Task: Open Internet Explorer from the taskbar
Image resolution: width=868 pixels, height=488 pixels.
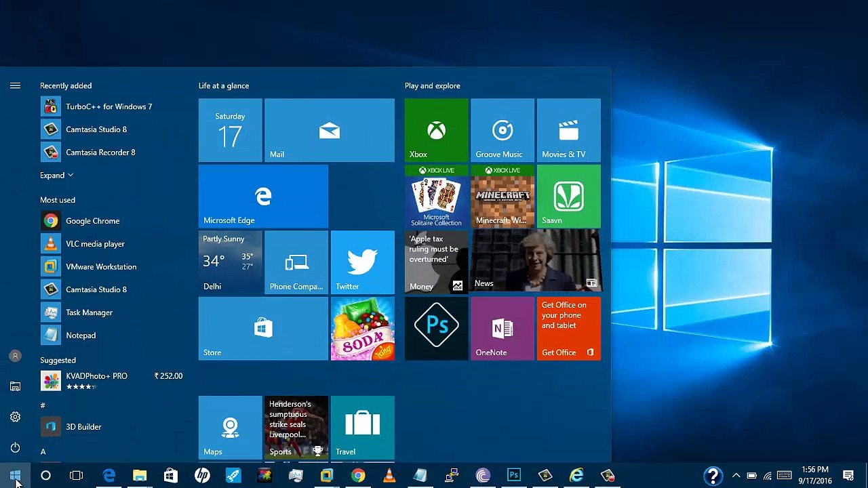Action: tap(576, 476)
